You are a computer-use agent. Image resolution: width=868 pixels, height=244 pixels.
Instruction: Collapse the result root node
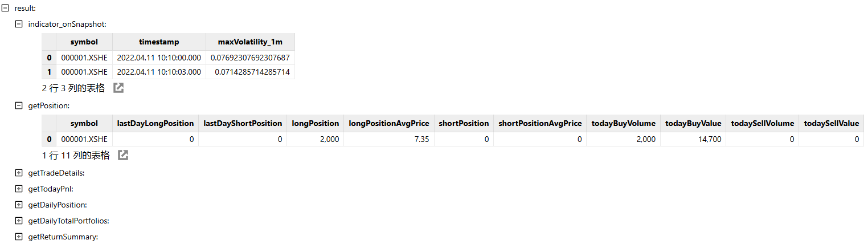point(6,8)
